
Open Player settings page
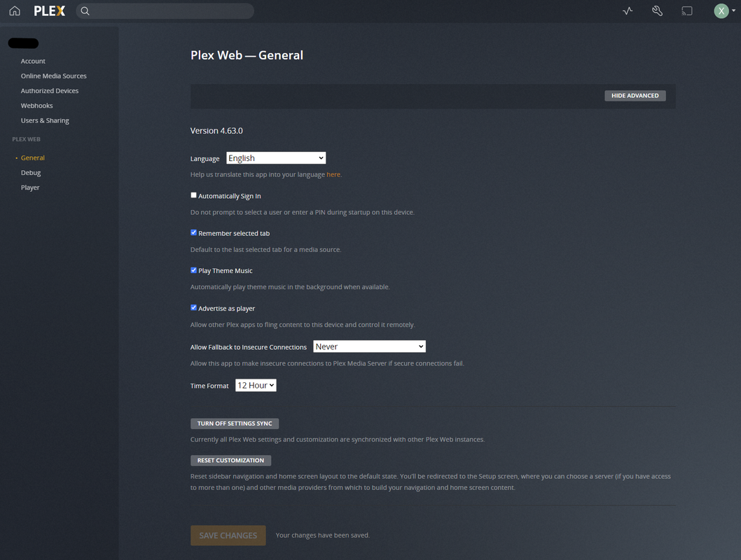point(30,188)
